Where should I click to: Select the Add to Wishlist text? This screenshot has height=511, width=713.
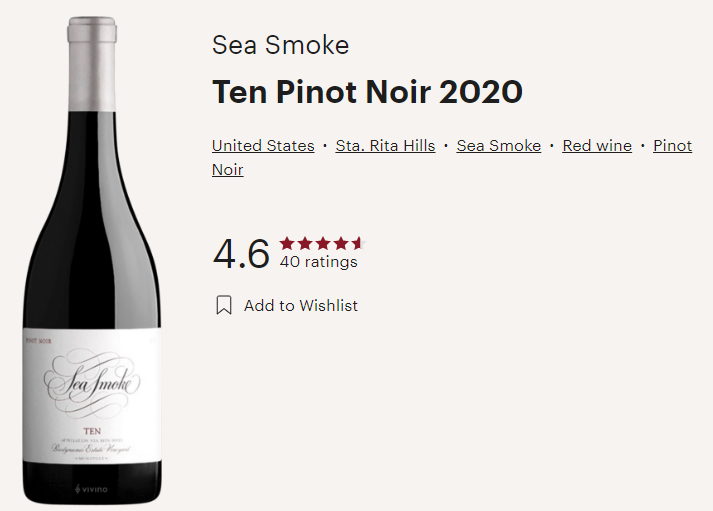(x=301, y=306)
